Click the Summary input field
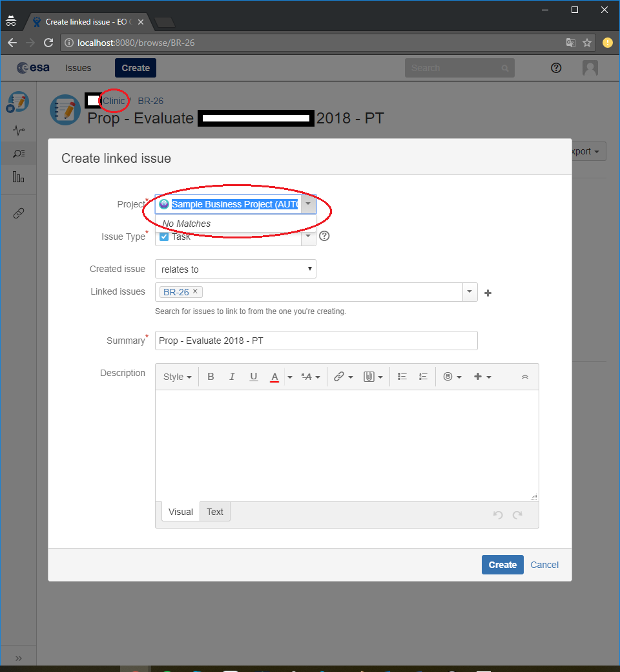Viewport: 620px width, 672px height. point(316,341)
